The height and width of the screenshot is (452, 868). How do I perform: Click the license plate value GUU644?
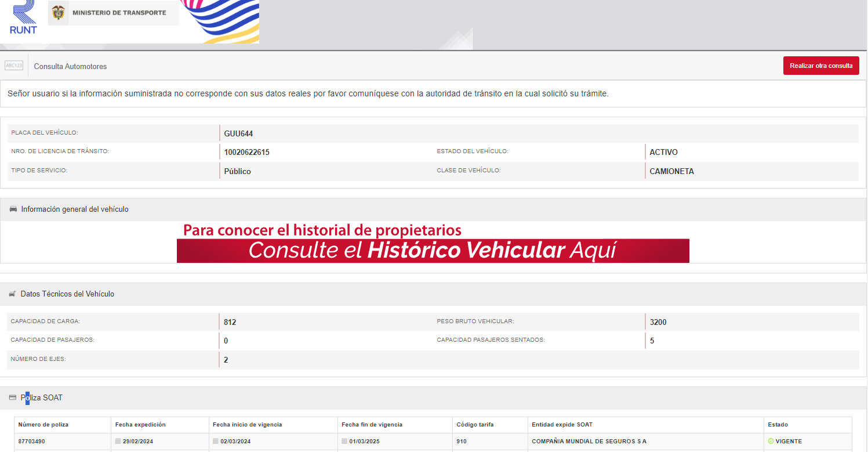[x=238, y=134]
